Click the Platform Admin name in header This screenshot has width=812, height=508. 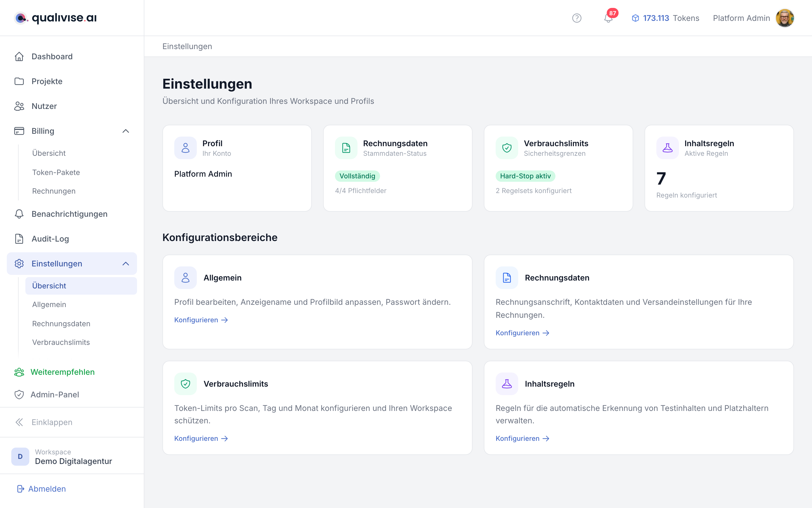(741, 18)
